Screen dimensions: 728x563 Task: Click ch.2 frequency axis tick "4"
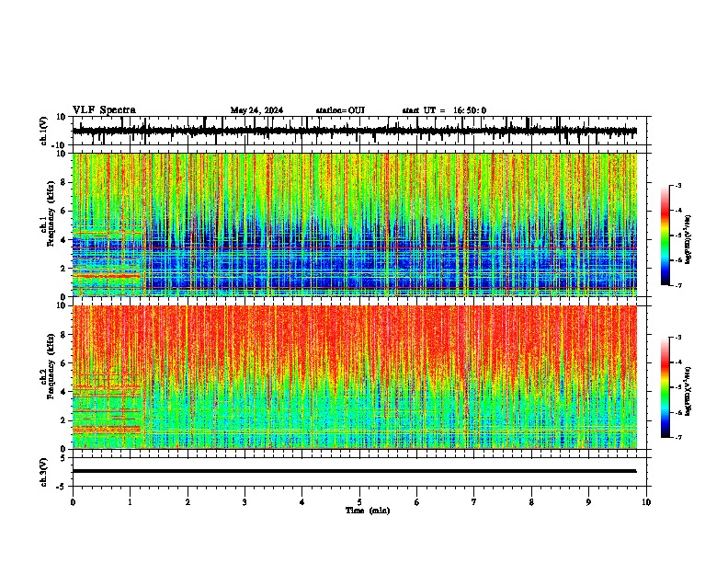tap(63, 392)
